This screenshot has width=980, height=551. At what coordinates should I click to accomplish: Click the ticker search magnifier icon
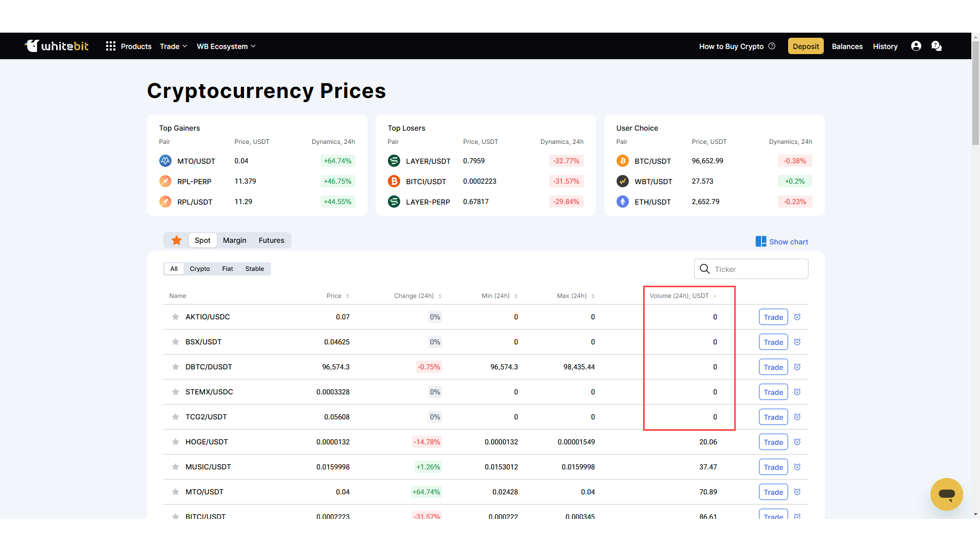[x=704, y=269]
